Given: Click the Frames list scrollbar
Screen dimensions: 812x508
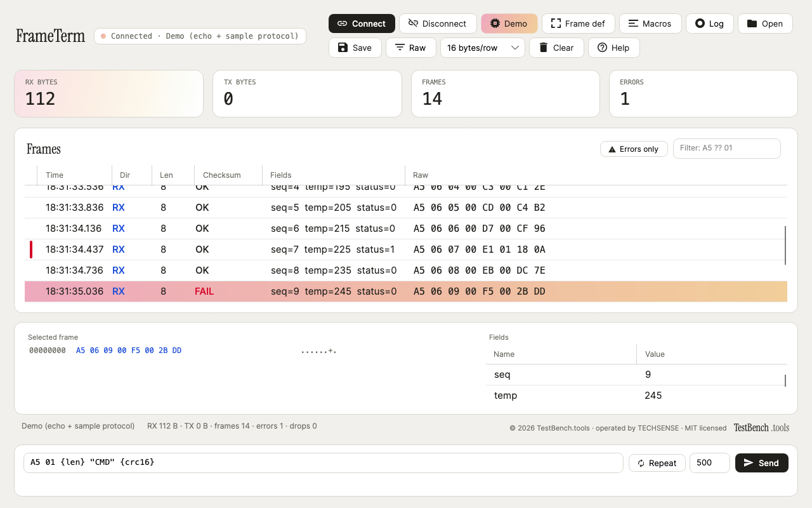Looking at the screenshot, I should 785,245.
